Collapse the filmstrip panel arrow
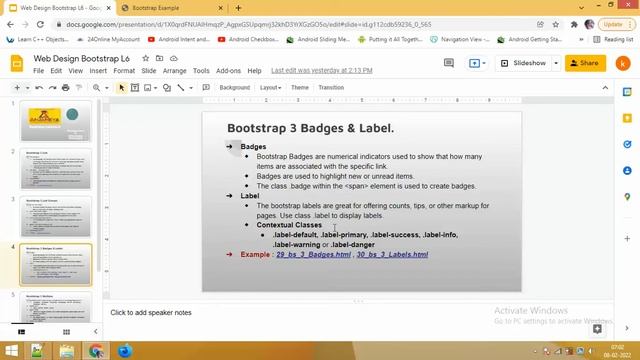640x360 pixels. [x=96, y=331]
